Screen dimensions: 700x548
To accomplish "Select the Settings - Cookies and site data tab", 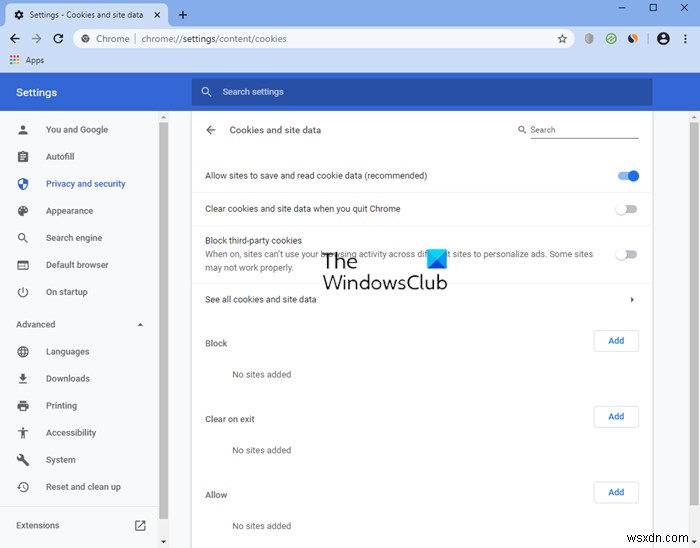I will point(87,15).
